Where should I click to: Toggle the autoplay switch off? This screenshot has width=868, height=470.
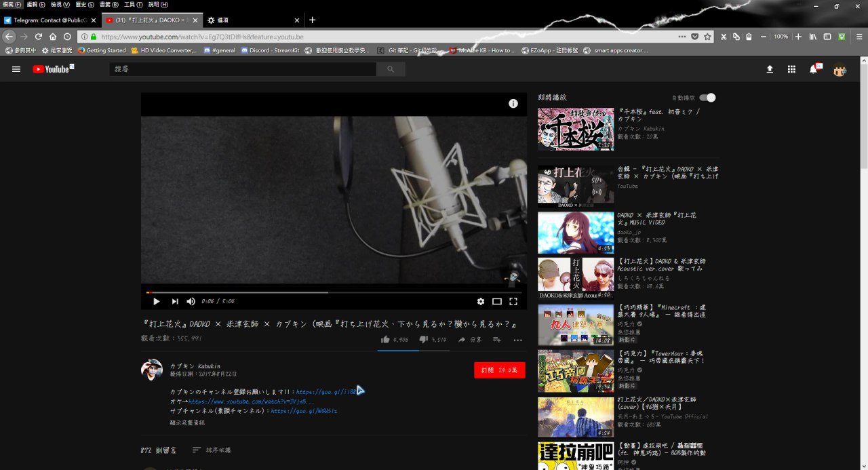(707, 98)
